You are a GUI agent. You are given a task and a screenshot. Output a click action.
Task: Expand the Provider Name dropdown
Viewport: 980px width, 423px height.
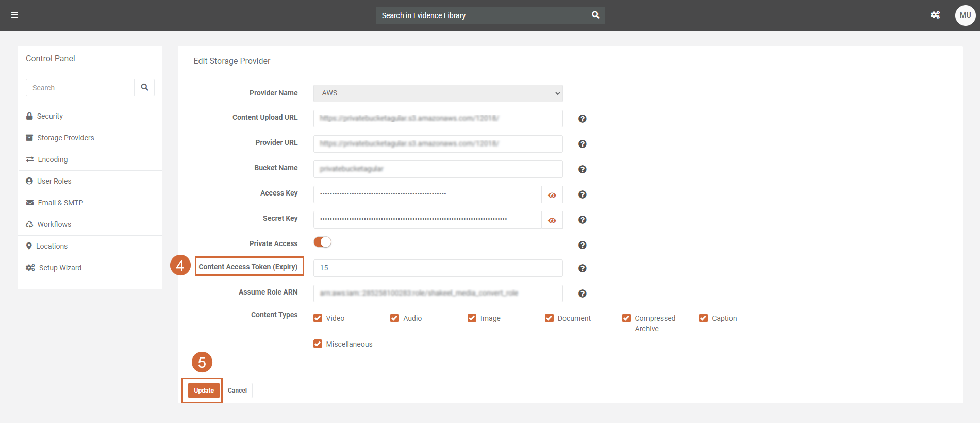pos(438,93)
